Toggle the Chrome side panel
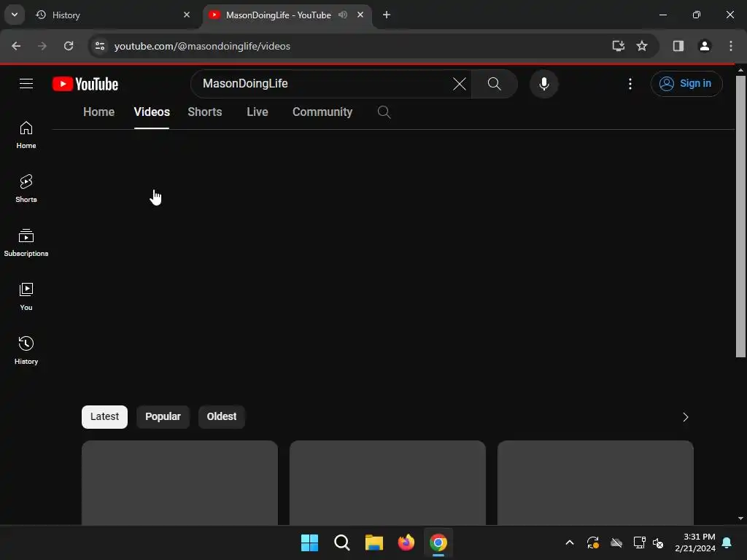Screen dimensions: 747x560 [678, 46]
